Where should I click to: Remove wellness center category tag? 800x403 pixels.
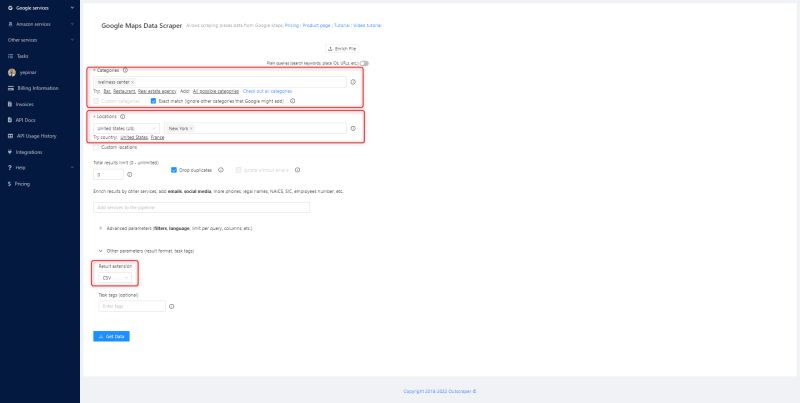133,82
